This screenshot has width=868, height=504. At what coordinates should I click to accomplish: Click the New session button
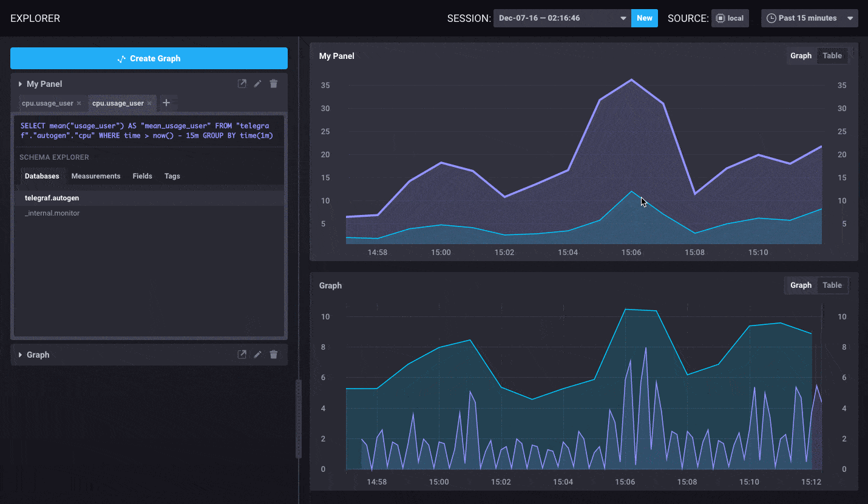pos(644,18)
